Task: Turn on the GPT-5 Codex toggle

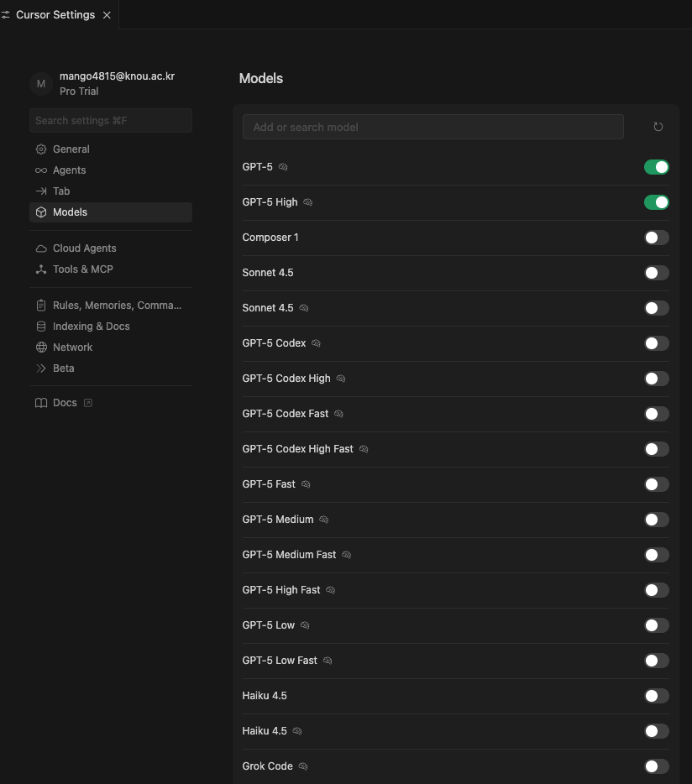Action: point(657,343)
